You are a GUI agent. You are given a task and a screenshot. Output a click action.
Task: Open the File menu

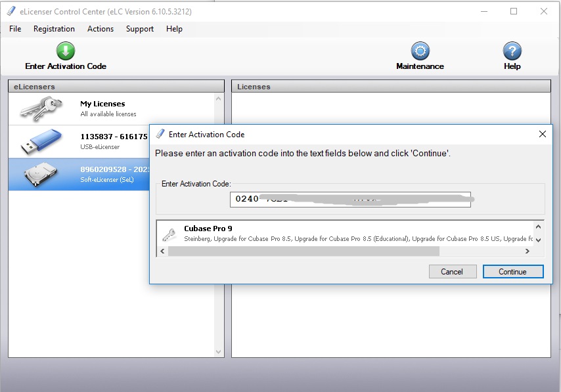point(15,29)
